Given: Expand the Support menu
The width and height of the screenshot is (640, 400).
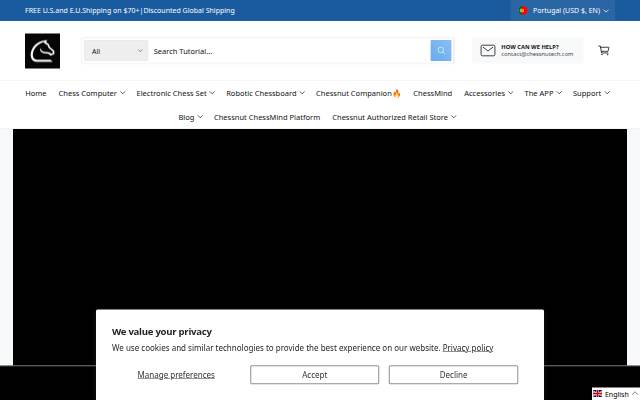Looking at the screenshot, I should 591,93.
